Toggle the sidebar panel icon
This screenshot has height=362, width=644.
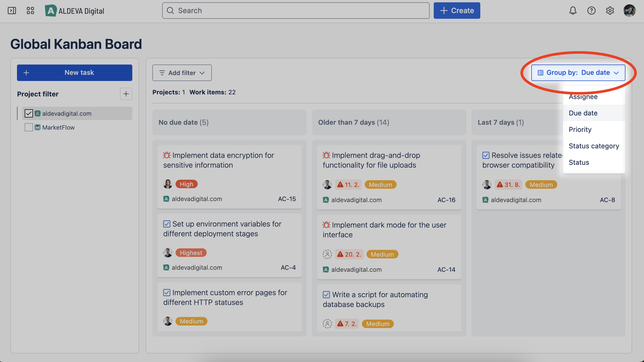coord(12,10)
